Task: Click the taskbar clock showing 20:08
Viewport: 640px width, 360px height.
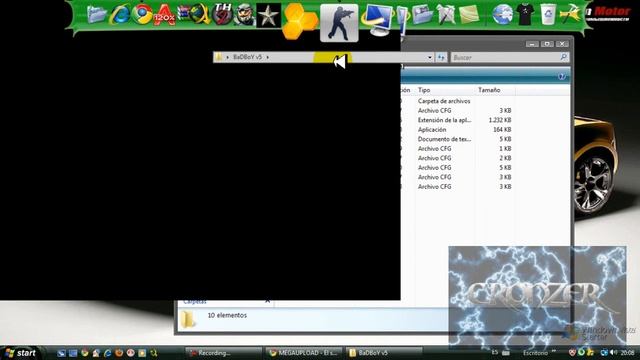Action: click(x=628, y=352)
